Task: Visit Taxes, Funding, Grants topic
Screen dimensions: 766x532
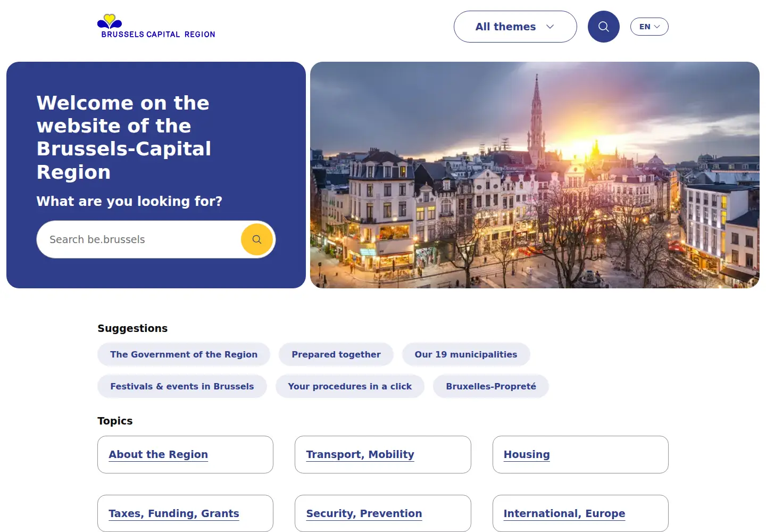Action: point(185,513)
